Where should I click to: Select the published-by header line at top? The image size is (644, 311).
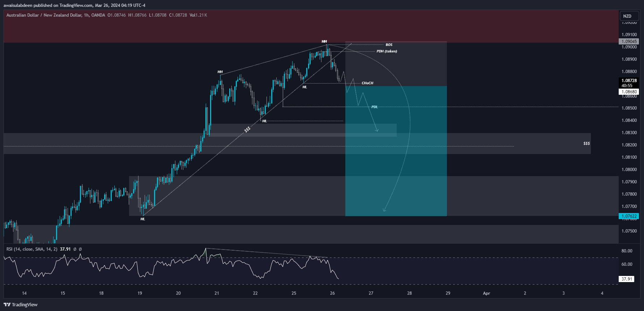pos(74,5)
